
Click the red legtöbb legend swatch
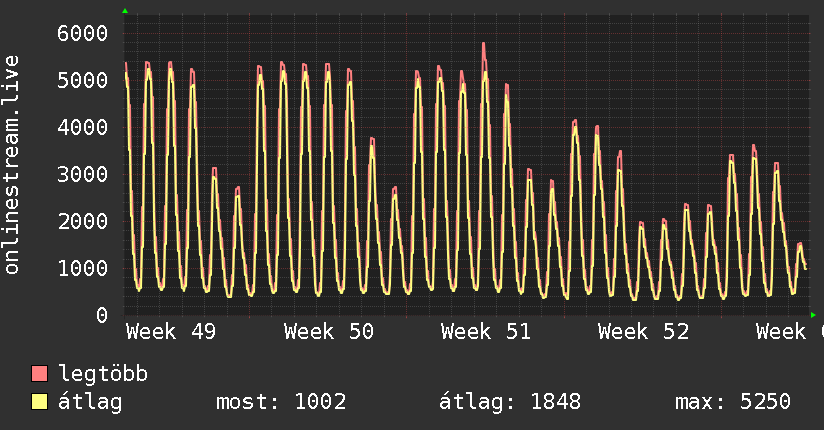pyautogui.click(x=40, y=375)
